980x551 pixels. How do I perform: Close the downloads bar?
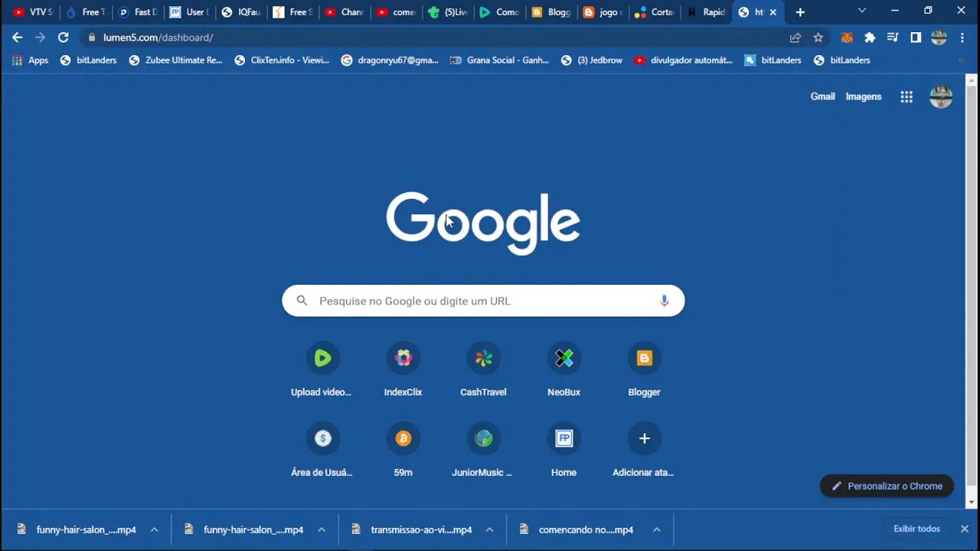pyautogui.click(x=965, y=529)
